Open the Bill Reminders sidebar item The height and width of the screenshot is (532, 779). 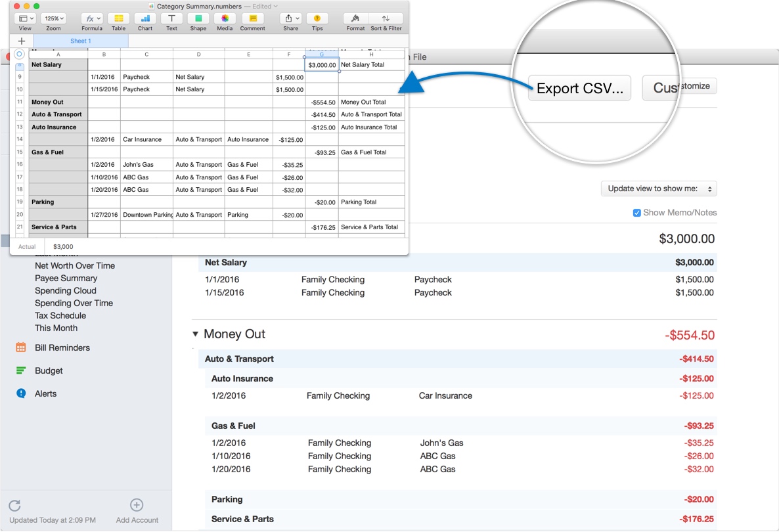coord(62,347)
